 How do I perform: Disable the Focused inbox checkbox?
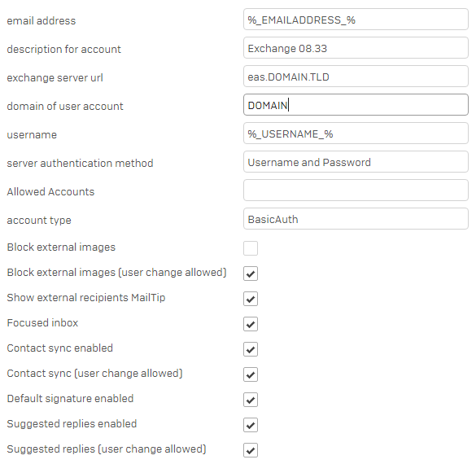[x=251, y=324]
